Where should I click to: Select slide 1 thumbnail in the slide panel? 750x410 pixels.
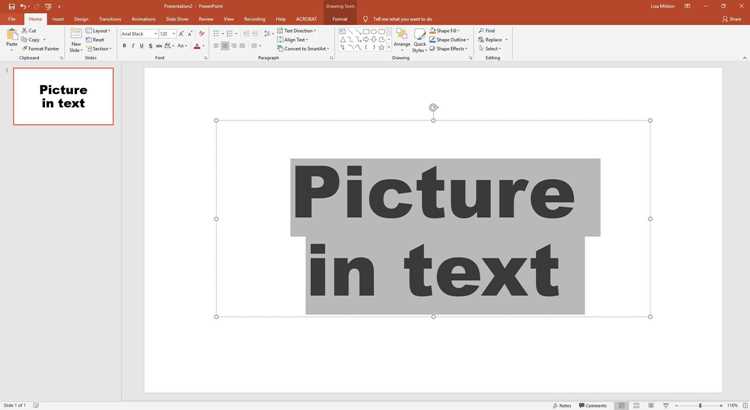pyautogui.click(x=64, y=96)
